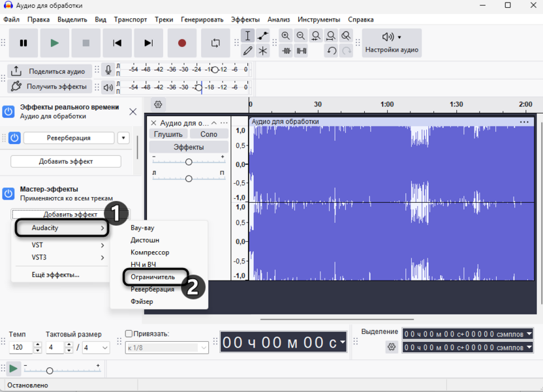Select the Selection (I-beam) tool
The width and height of the screenshot is (543, 392).
pyautogui.click(x=247, y=36)
